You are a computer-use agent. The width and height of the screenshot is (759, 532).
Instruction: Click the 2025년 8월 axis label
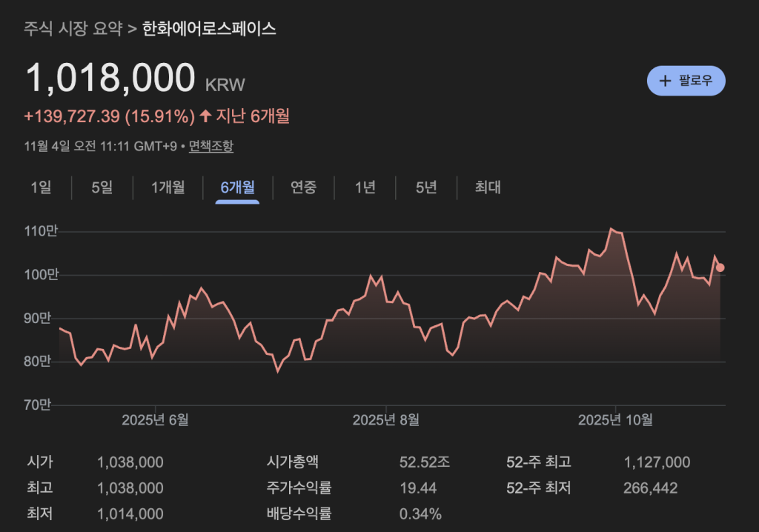[x=385, y=420]
